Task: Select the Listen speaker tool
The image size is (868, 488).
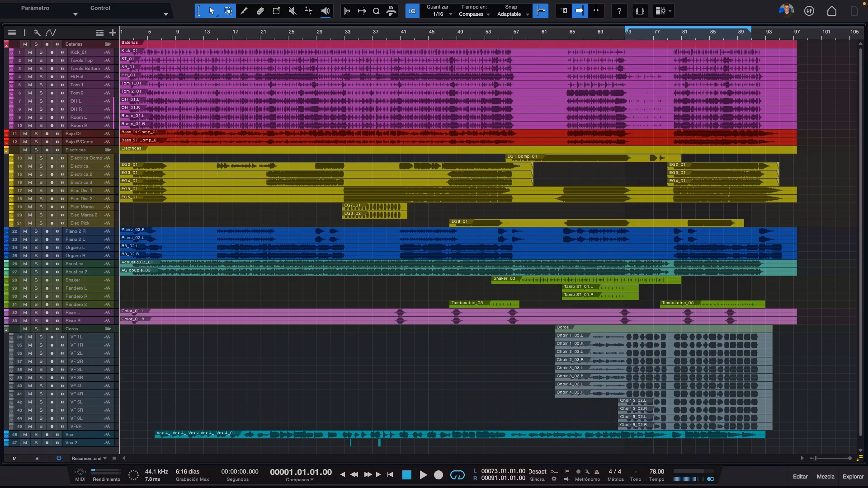Action: [x=325, y=11]
